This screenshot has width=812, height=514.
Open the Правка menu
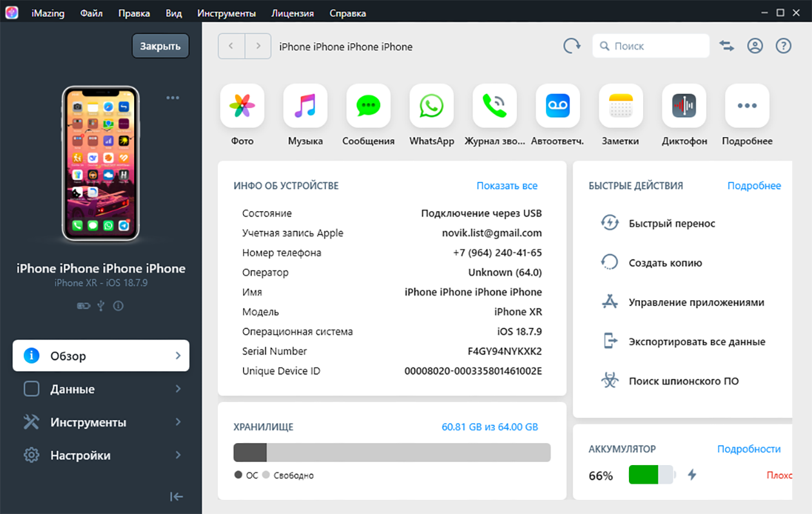pyautogui.click(x=134, y=14)
